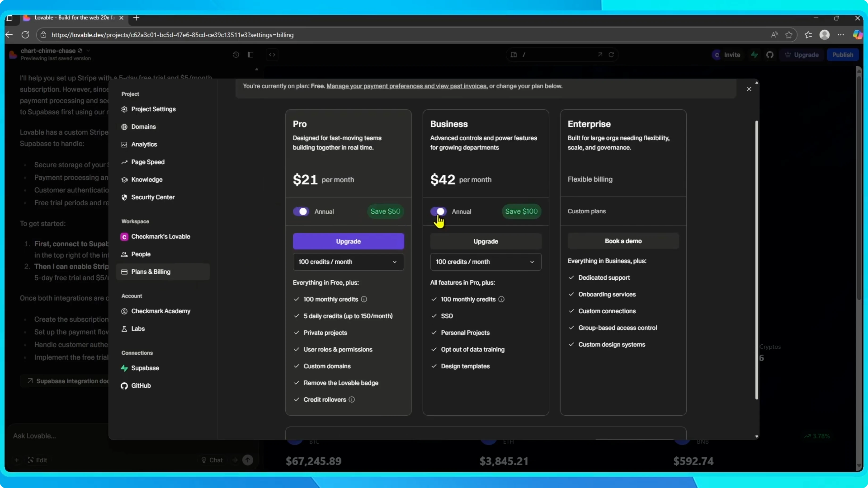This screenshot has width=868, height=488.
Task: Click the Project Settings gear icon
Action: point(124,109)
